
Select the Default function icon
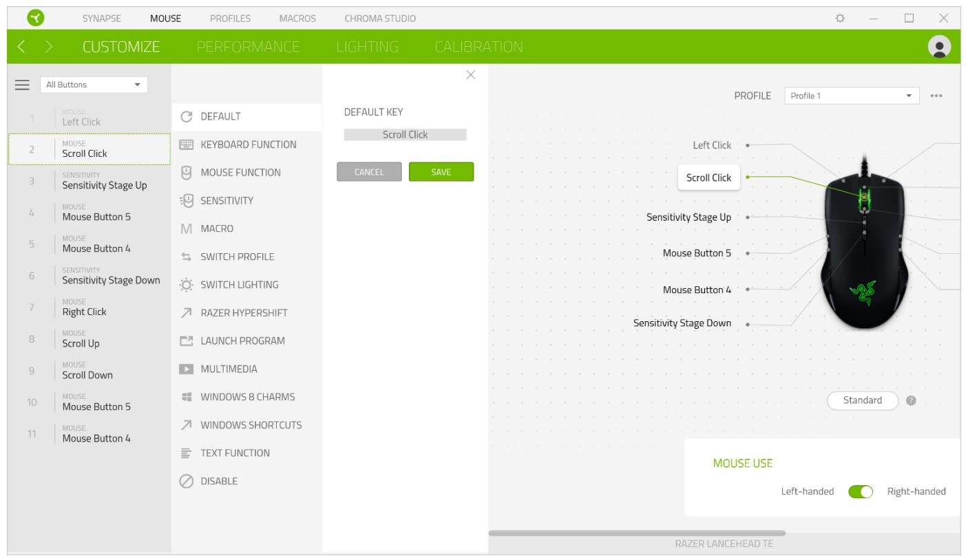(186, 116)
